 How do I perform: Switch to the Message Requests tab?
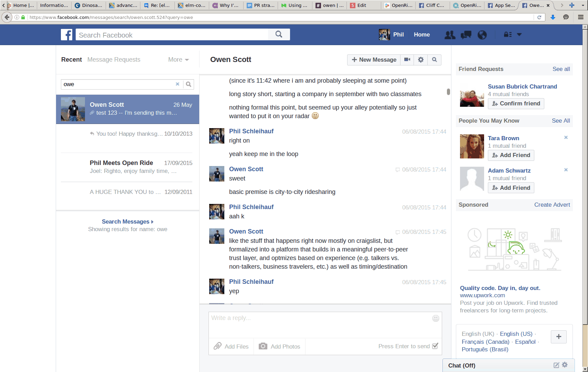point(114,60)
